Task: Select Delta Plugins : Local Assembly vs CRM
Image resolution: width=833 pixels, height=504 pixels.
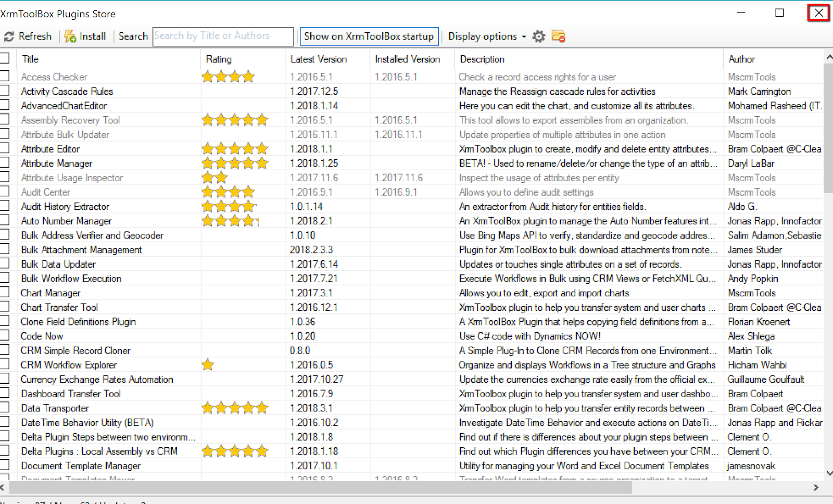Action: tap(411, 451)
